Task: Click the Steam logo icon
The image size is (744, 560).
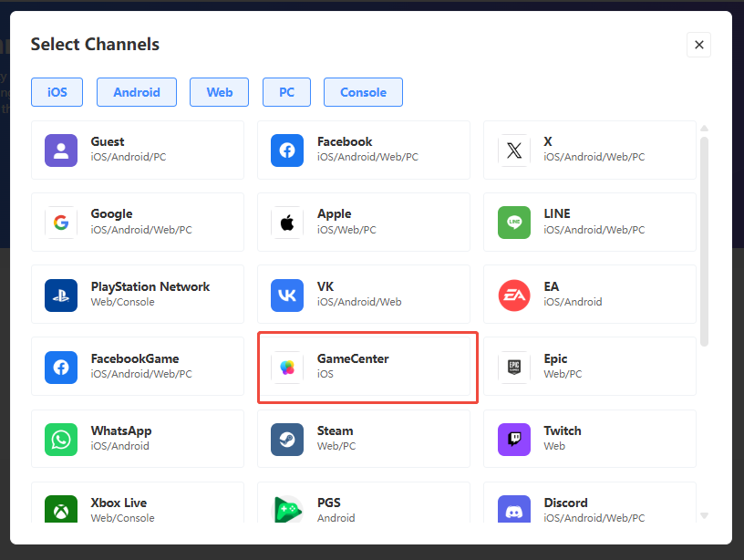Action: 287,439
